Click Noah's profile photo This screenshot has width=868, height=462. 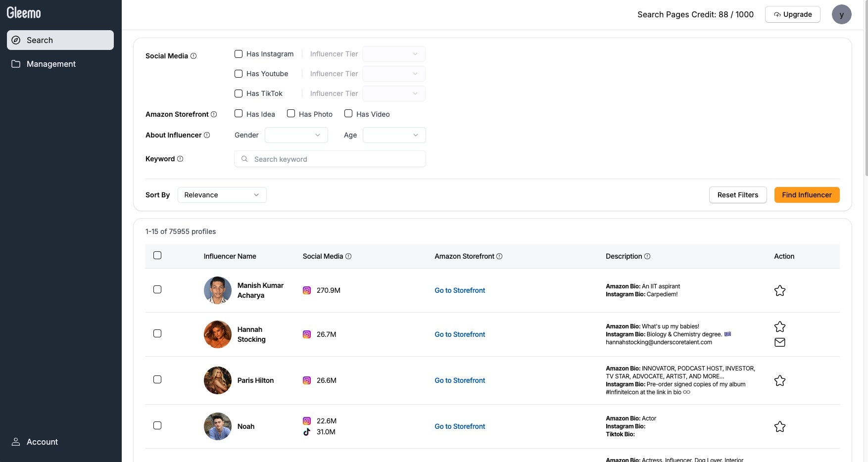[218, 426]
